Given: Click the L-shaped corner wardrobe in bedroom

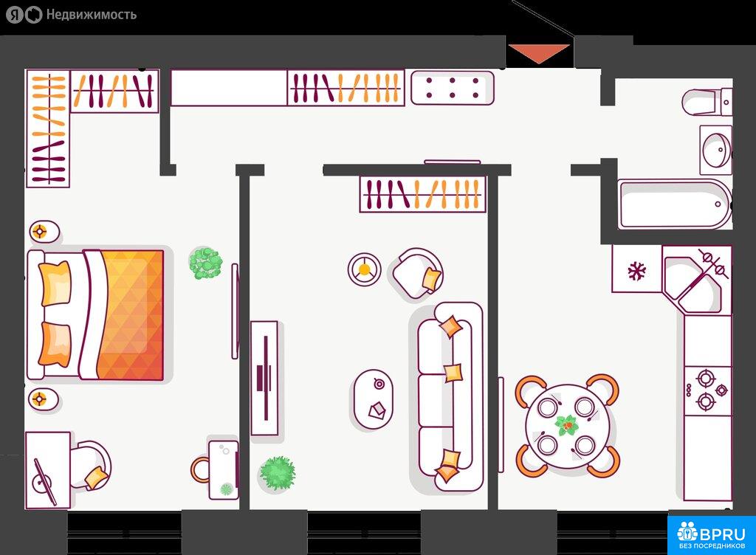Looking at the screenshot, I should click(x=49, y=128).
